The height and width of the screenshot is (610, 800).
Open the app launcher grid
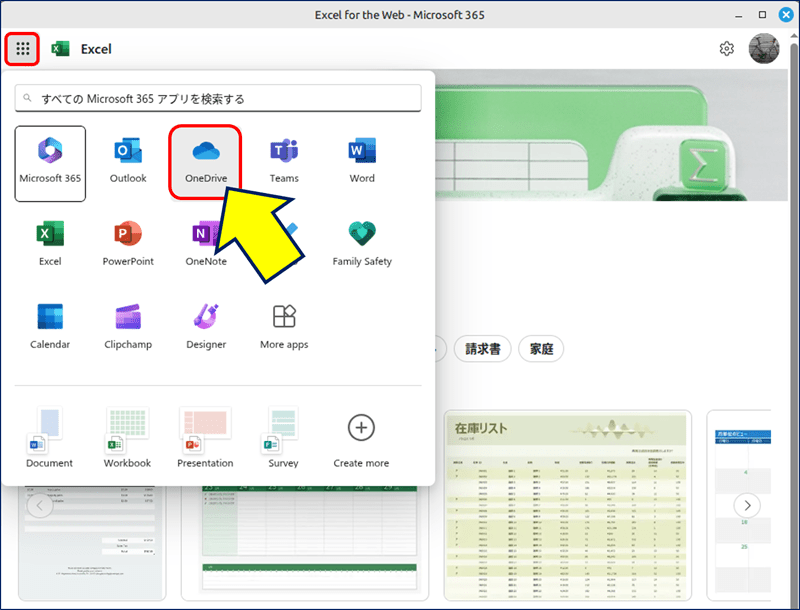click(22, 49)
